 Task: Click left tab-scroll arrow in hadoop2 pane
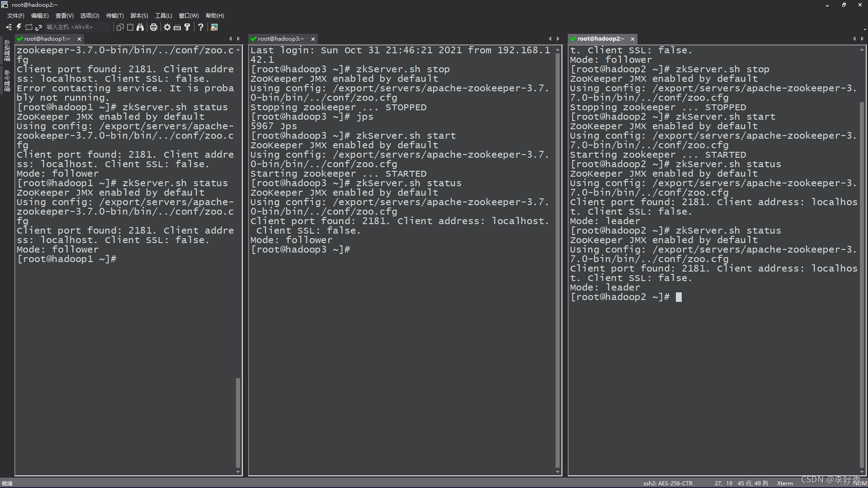coord(854,39)
